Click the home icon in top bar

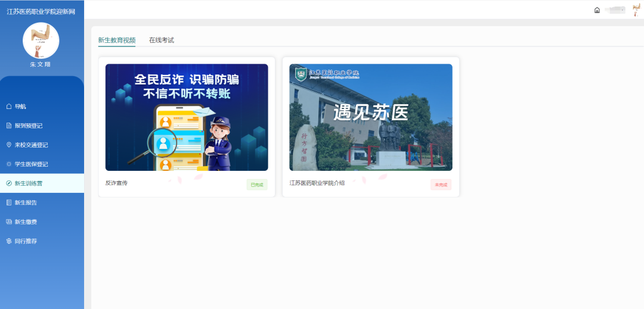(x=597, y=10)
